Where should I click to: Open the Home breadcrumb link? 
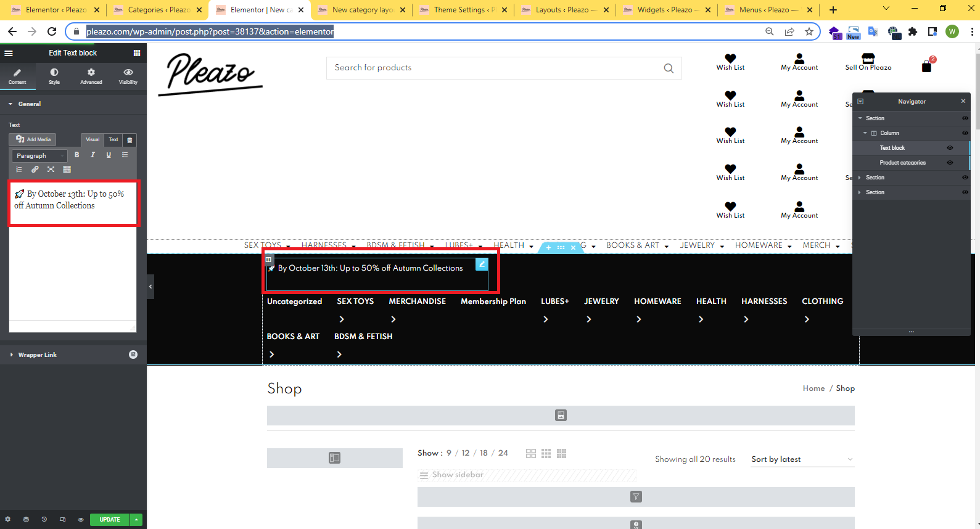[x=813, y=388]
